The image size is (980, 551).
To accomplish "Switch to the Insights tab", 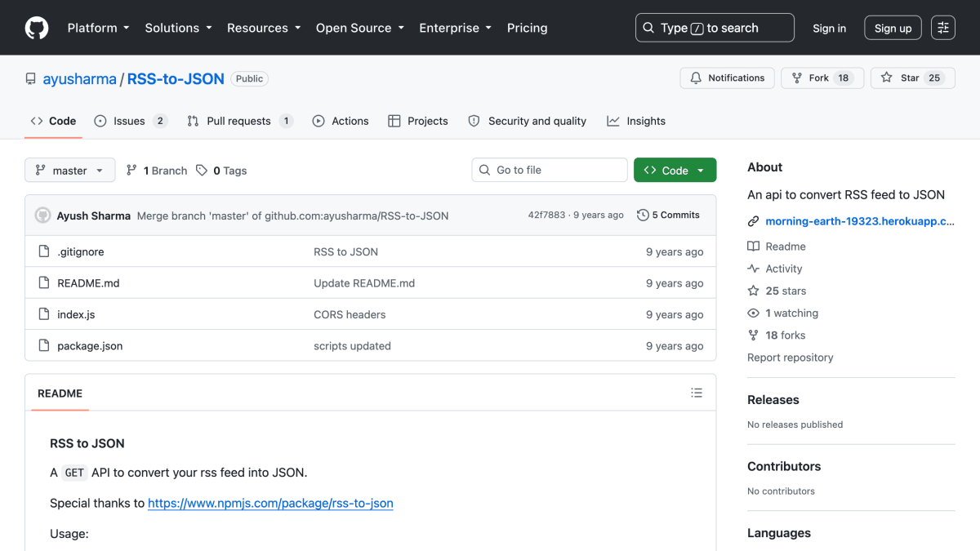I will [x=636, y=121].
